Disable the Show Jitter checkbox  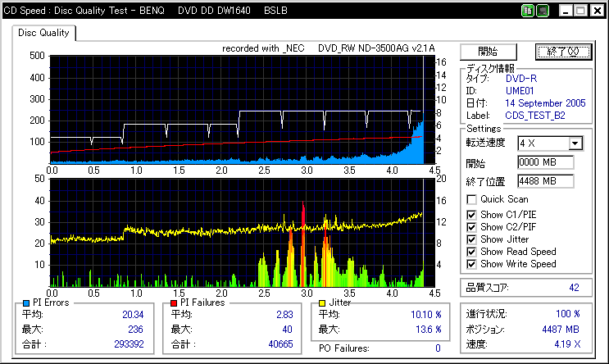pos(471,239)
